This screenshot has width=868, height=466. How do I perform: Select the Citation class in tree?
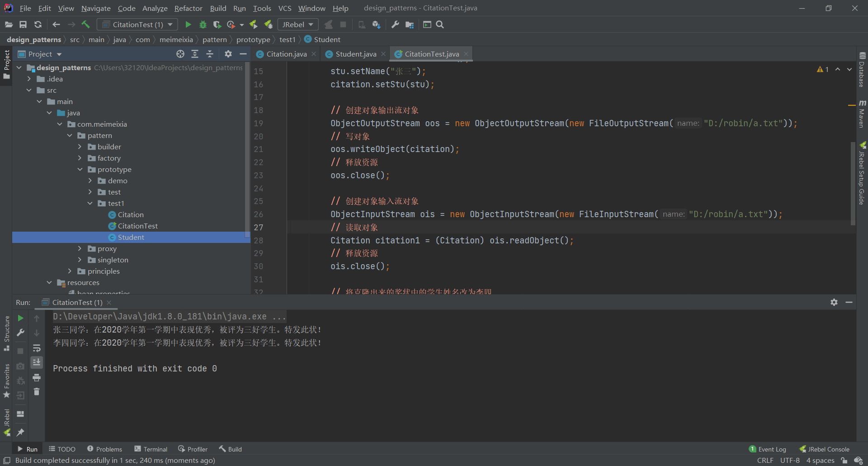(131, 214)
